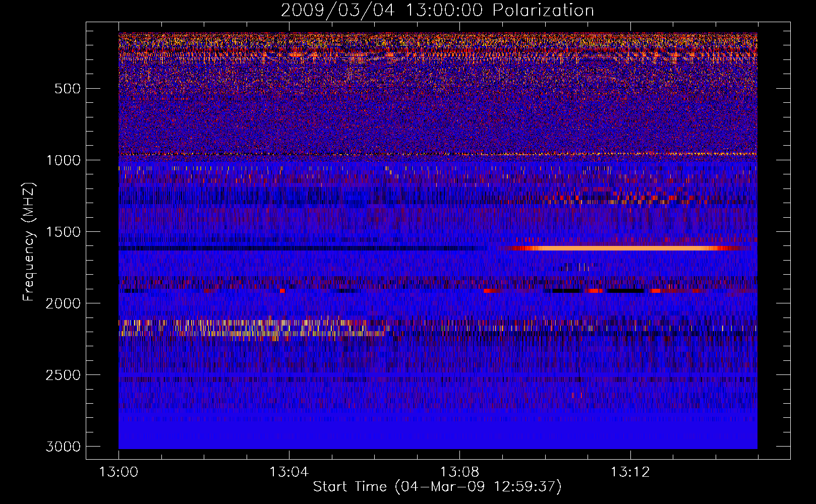Click the dark horizontal band near 1600 MHz before 13:08
Screen dimensions: 816x504
pyautogui.click(x=303, y=248)
